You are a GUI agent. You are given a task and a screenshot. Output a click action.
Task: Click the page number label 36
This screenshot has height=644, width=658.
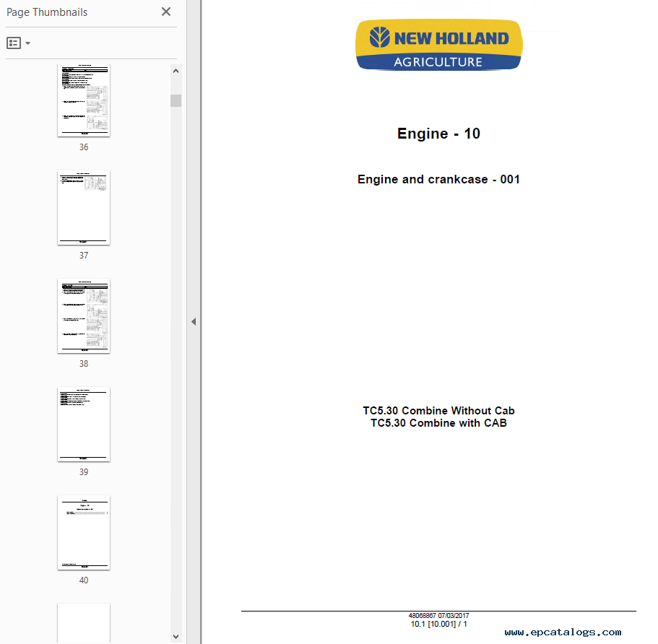pos(84,147)
